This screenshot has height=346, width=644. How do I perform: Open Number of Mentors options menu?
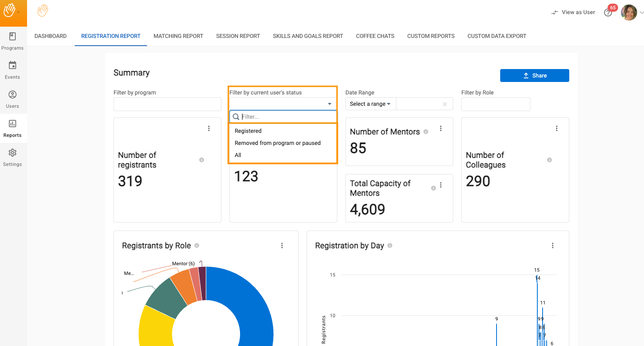pyautogui.click(x=441, y=128)
